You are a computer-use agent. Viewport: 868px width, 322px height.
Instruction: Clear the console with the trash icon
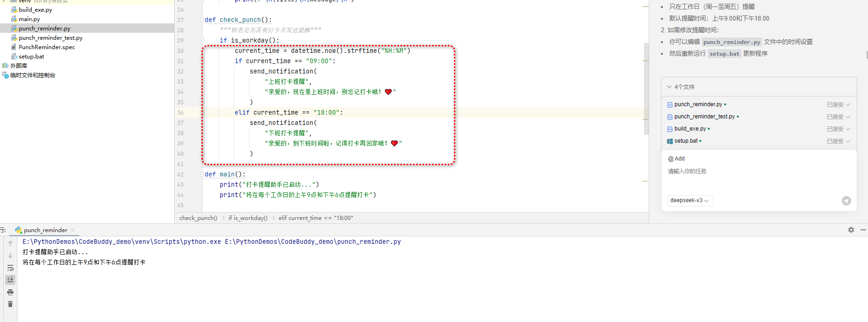10,304
